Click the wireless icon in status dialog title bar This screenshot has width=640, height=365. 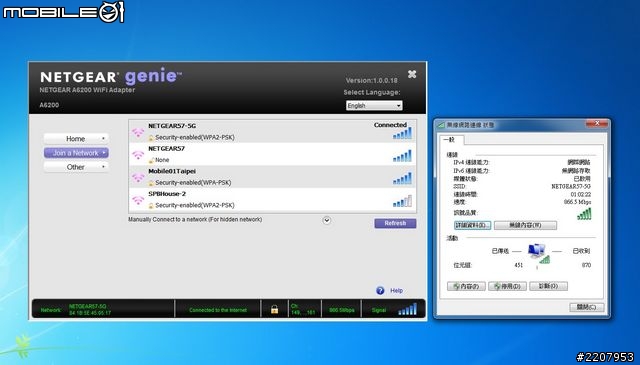(442, 125)
